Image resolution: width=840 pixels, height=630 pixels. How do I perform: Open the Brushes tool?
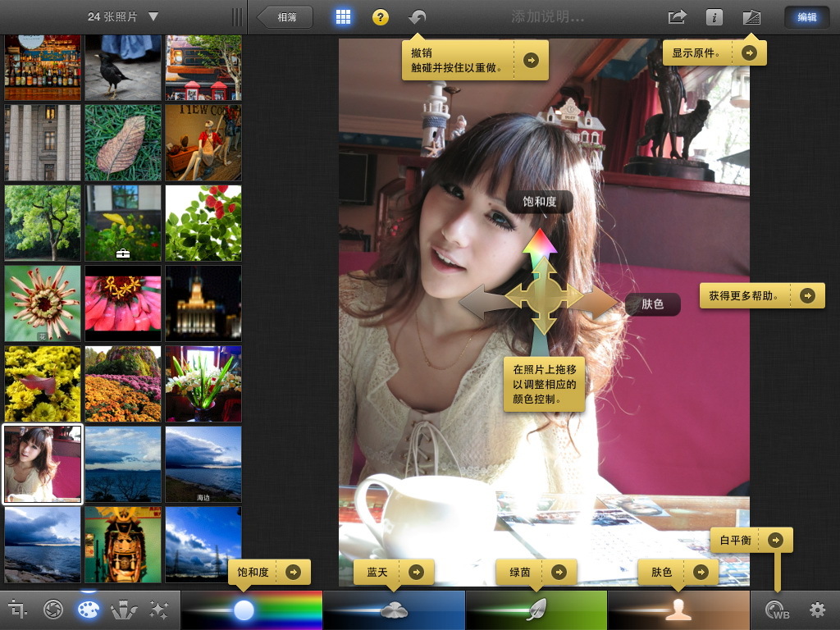(x=125, y=609)
